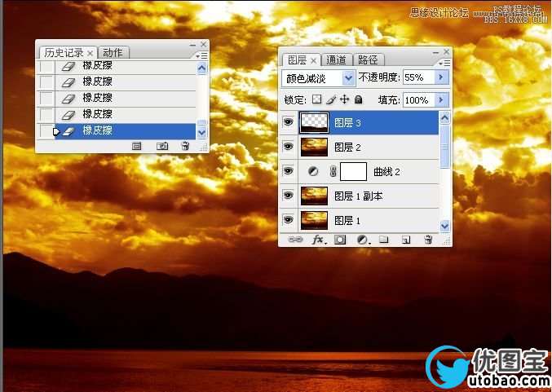
Task: Close the 历史记录 tab with its x
Action: point(91,53)
